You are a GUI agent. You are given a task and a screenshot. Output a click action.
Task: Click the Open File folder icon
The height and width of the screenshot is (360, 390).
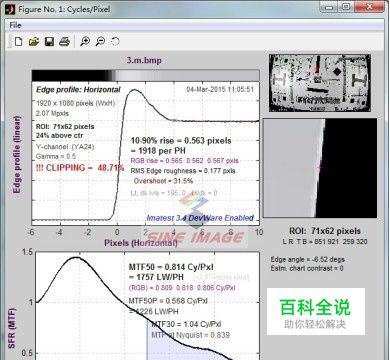(x=34, y=41)
